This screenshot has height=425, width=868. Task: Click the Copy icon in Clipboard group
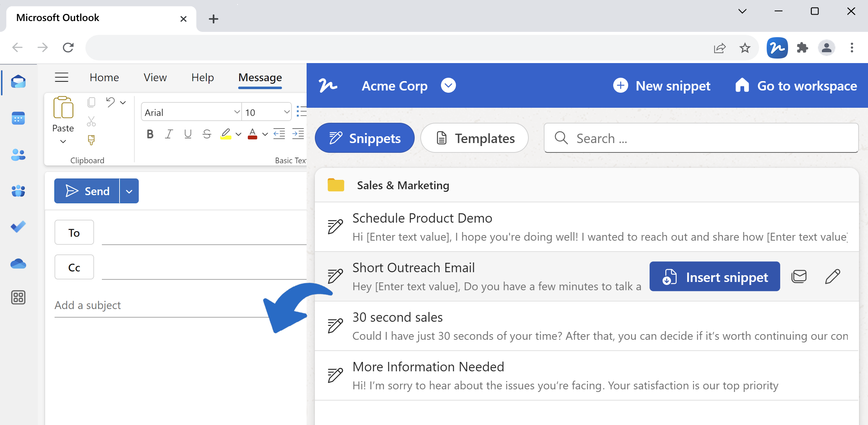pos(91,102)
